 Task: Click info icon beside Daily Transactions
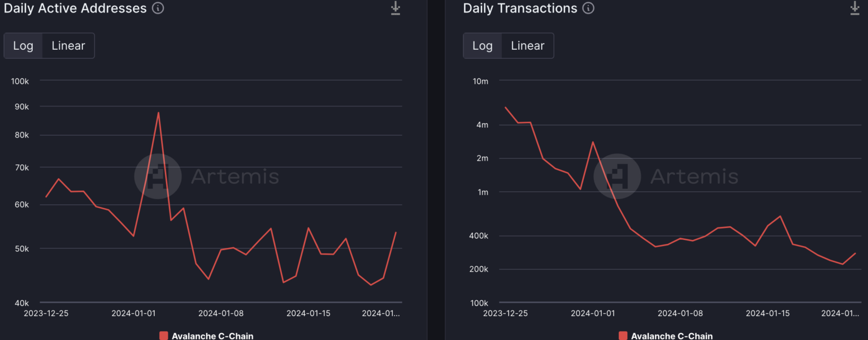point(588,8)
